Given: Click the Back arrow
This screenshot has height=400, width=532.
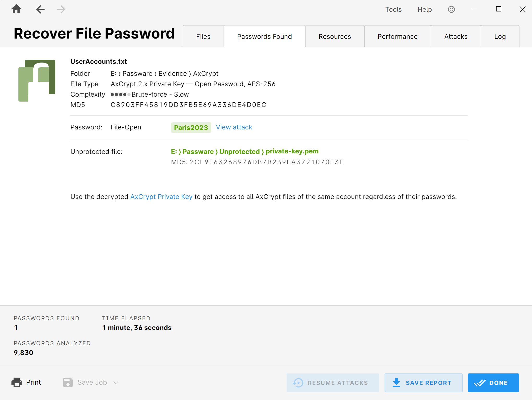Looking at the screenshot, I should pyautogui.click(x=40, y=9).
